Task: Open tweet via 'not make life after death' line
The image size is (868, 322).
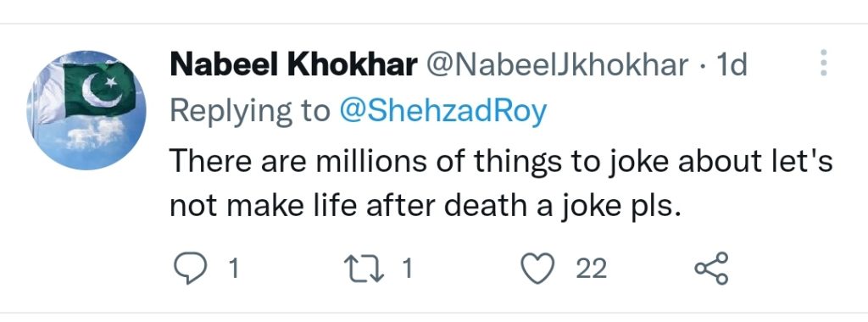Action: click(x=425, y=207)
